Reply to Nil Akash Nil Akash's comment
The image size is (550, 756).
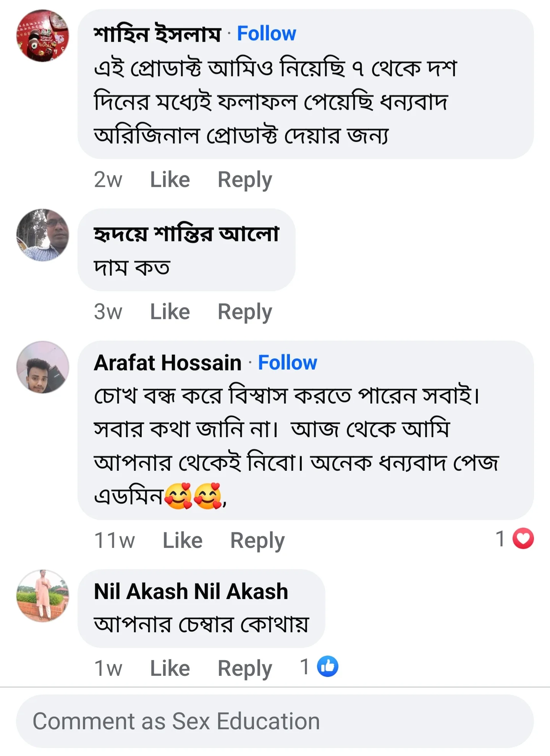[244, 668]
